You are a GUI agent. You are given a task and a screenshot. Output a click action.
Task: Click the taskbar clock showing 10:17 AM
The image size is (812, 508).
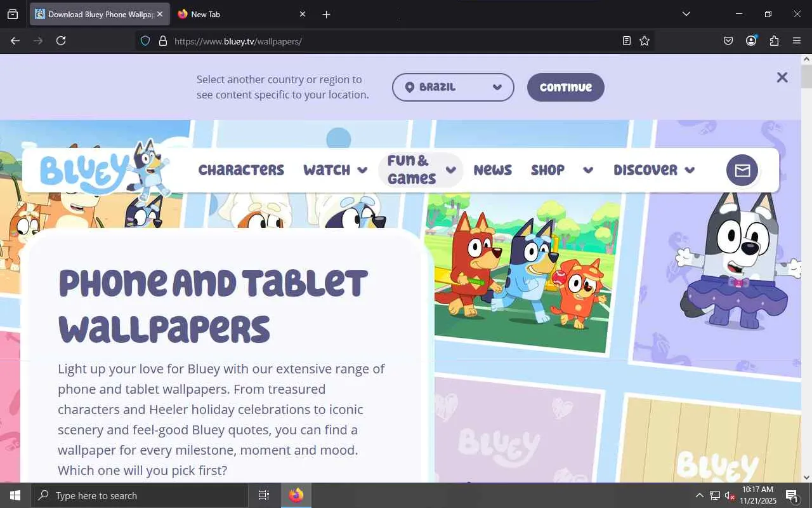(x=758, y=495)
